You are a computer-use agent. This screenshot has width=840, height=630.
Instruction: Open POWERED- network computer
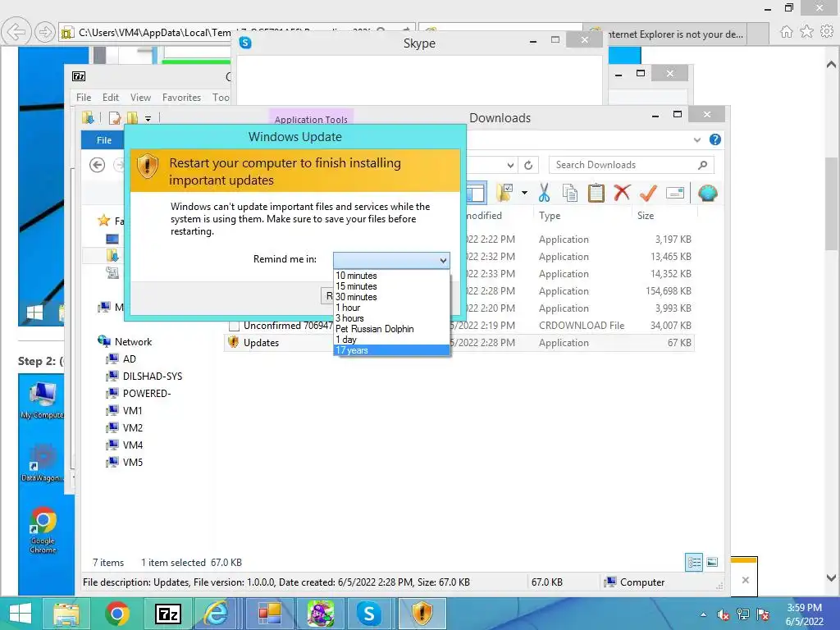coord(146,393)
